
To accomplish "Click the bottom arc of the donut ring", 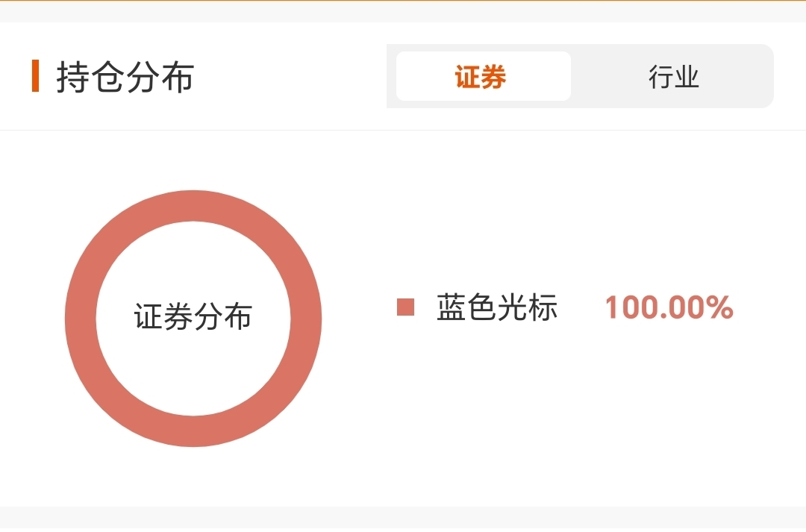I will [193, 431].
